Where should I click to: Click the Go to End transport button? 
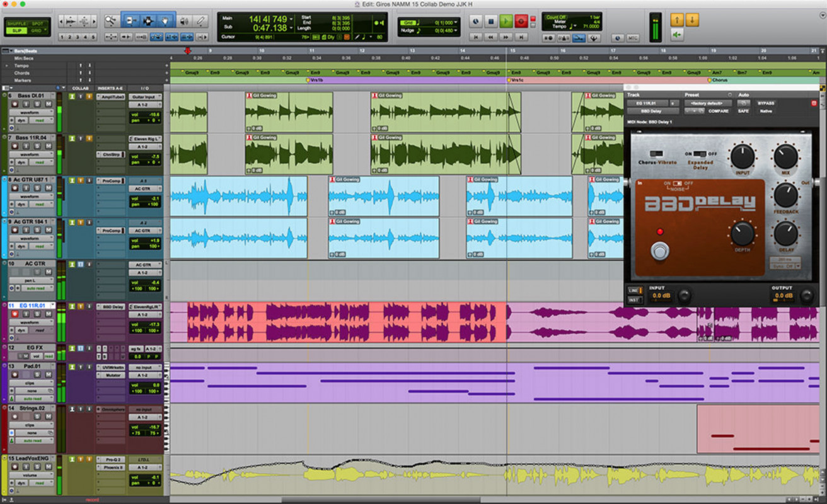(521, 37)
